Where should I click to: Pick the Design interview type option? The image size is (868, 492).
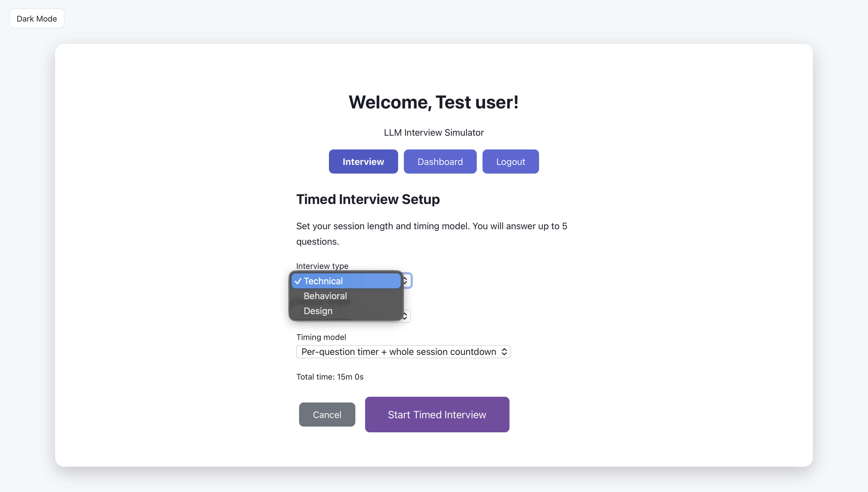(x=318, y=311)
